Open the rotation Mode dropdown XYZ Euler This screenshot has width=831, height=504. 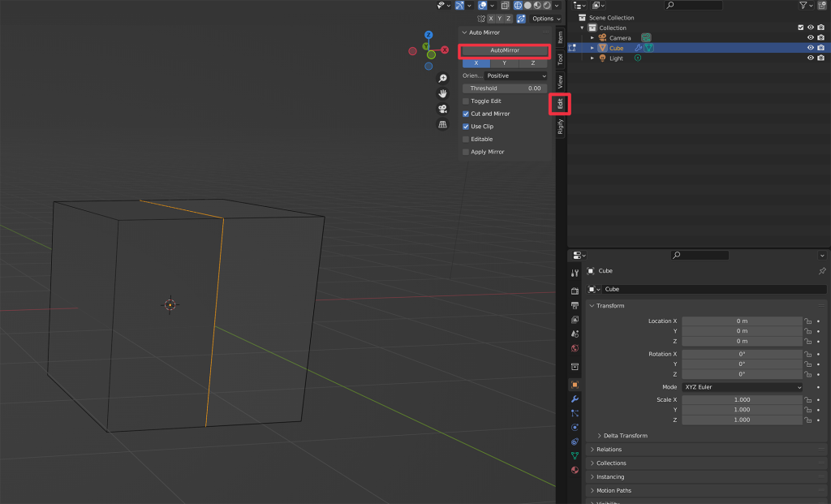point(743,387)
